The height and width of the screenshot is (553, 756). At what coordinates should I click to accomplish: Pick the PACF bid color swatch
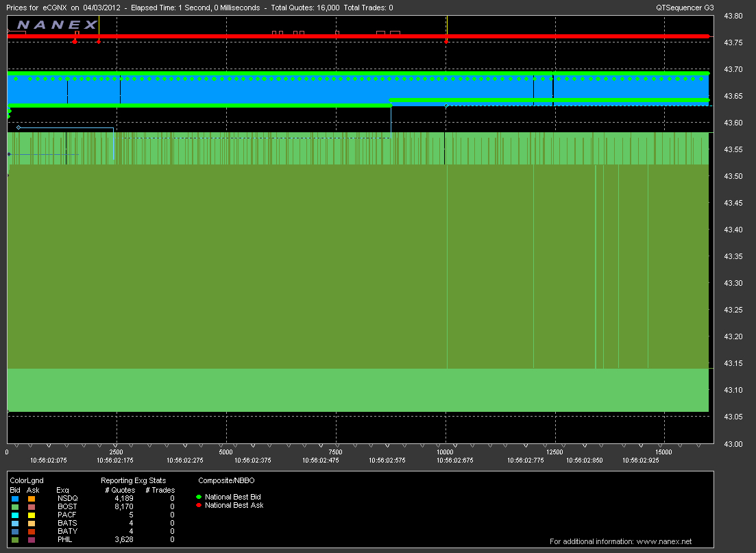point(15,515)
